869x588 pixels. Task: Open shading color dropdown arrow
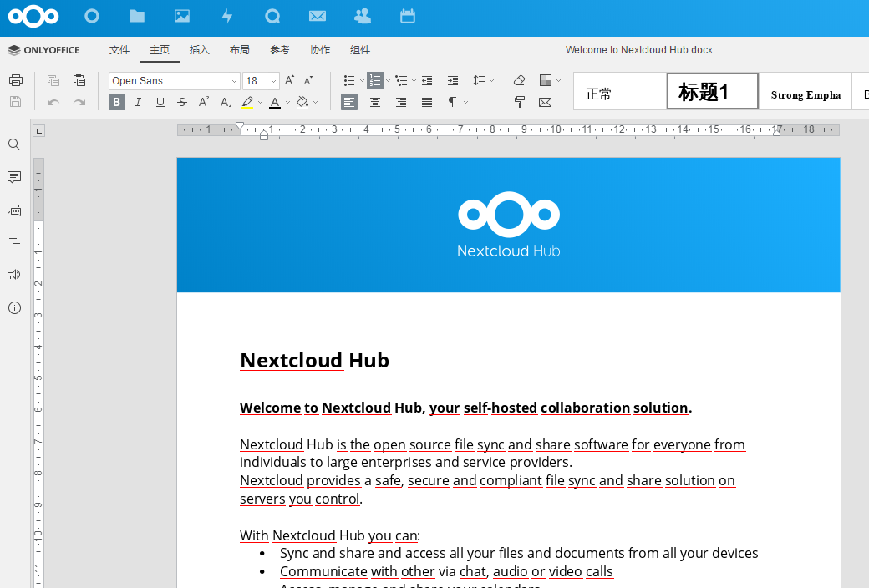pos(316,103)
